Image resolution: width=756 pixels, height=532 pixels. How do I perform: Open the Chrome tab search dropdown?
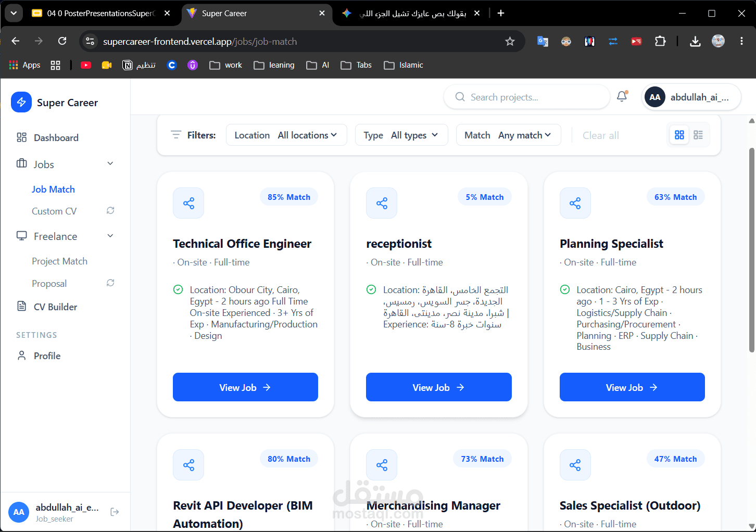(14, 13)
